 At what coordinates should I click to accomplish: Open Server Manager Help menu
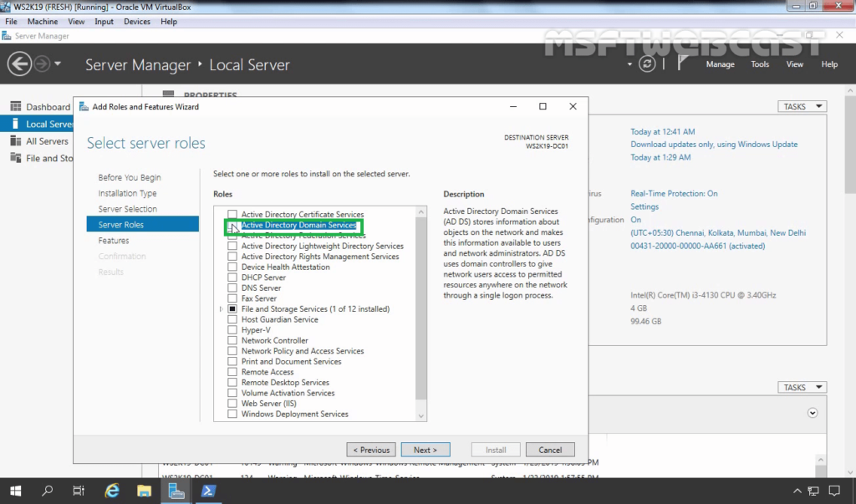click(x=829, y=64)
